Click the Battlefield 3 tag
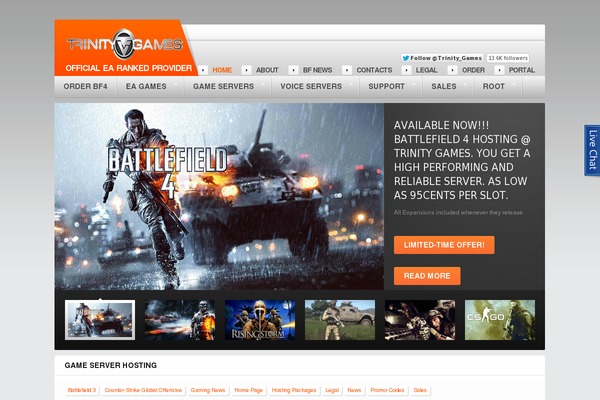Viewport: 600px width, 400px height. pyautogui.click(x=82, y=390)
